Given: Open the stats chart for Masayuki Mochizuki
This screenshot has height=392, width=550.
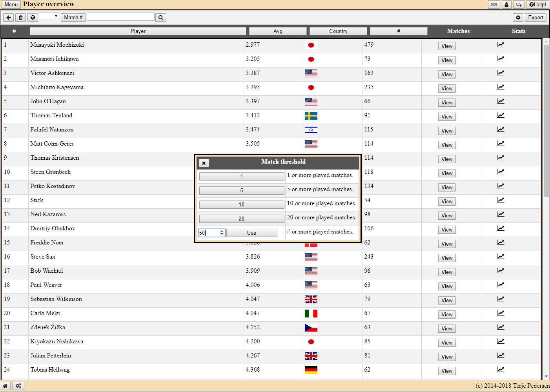Looking at the screenshot, I should click(x=501, y=45).
